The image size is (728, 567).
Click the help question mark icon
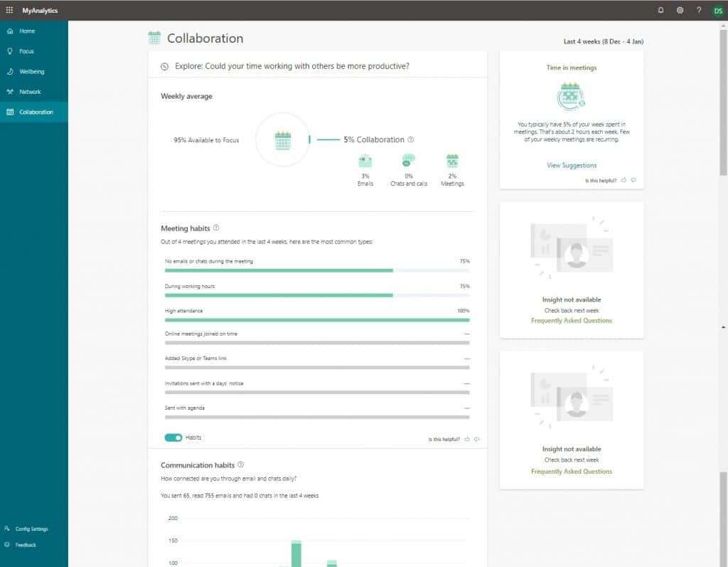point(699,10)
